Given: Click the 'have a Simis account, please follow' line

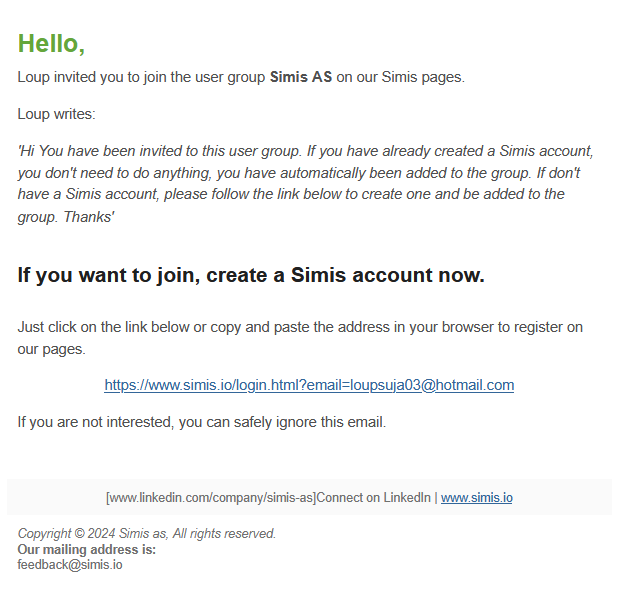Looking at the screenshot, I should 291,194.
